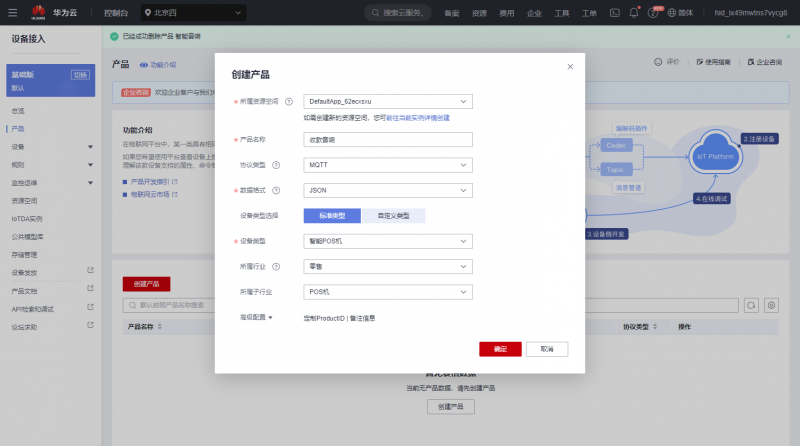Select the 标准类型 device type option

(331, 215)
